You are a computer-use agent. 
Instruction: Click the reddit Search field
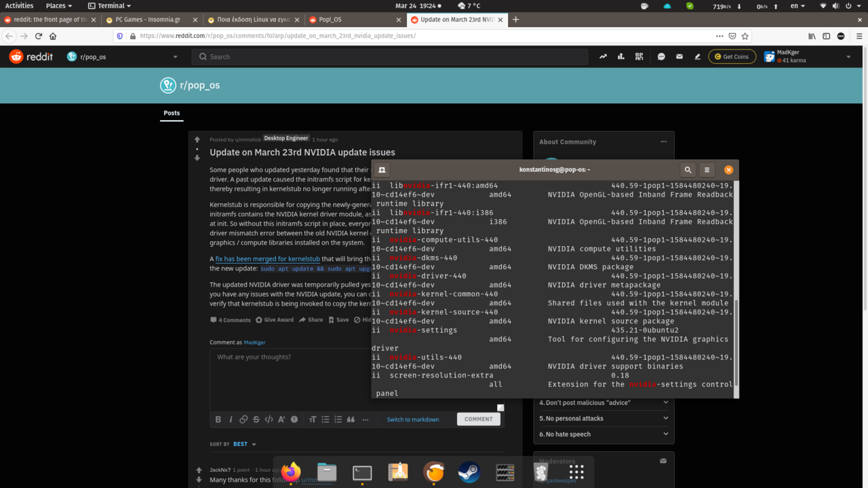390,57
